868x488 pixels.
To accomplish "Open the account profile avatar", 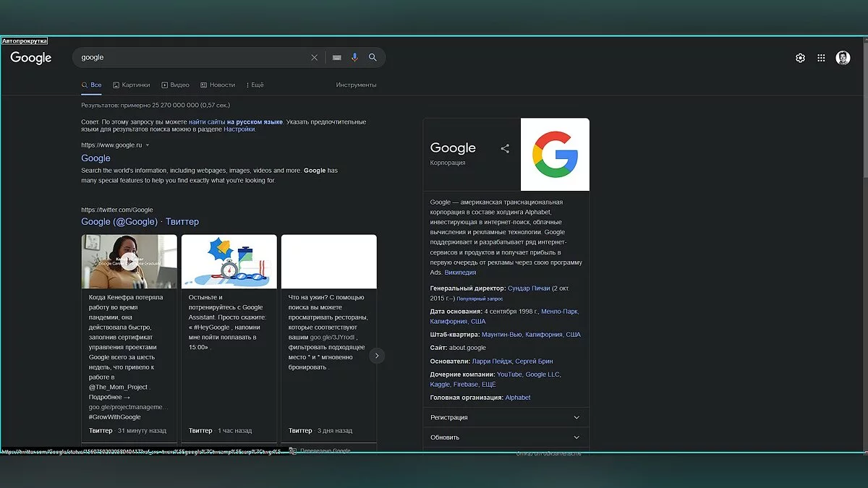I will (x=843, y=58).
